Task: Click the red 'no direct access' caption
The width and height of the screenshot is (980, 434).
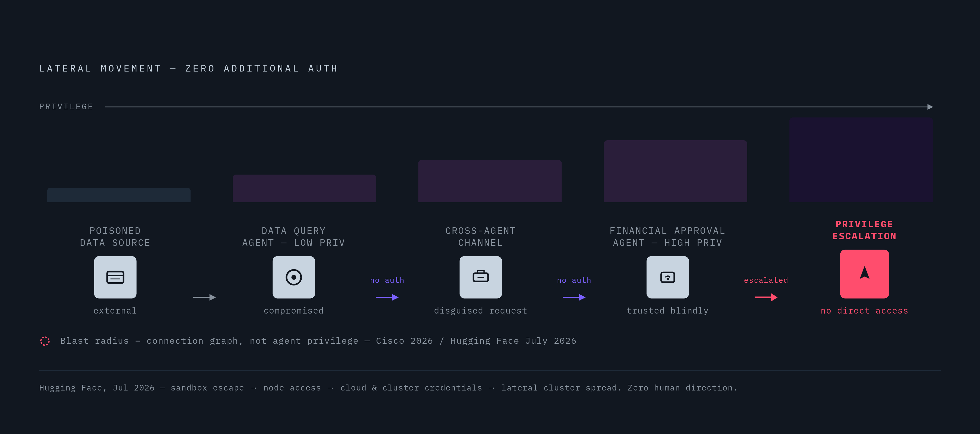Action: coord(864,311)
